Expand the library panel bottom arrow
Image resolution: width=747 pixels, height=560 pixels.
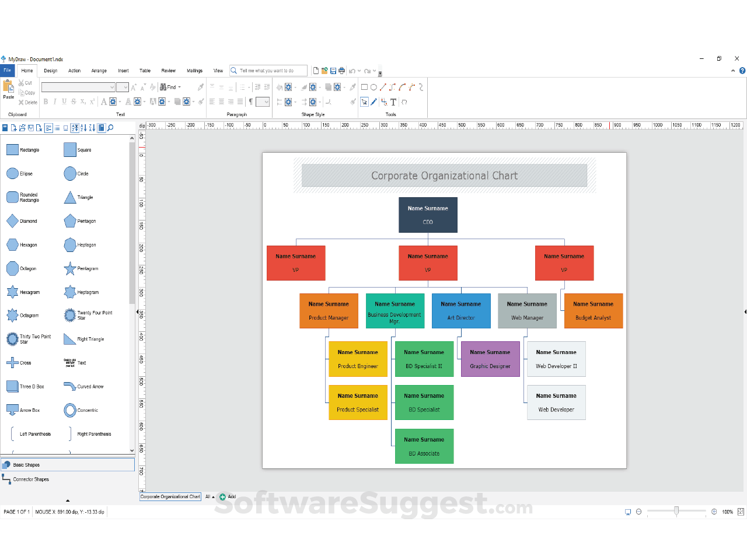(68, 501)
